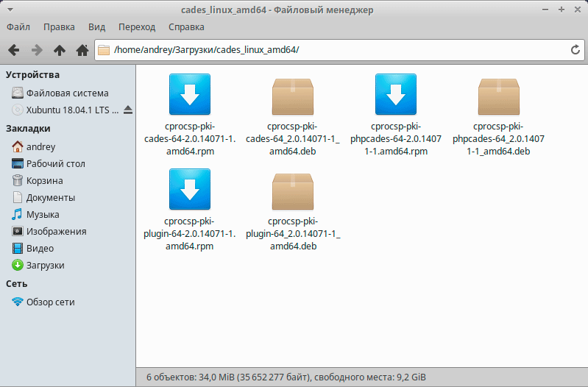Screen dimensions: 588x387
Task: Click the Устройства section heading
Action: pos(32,74)
